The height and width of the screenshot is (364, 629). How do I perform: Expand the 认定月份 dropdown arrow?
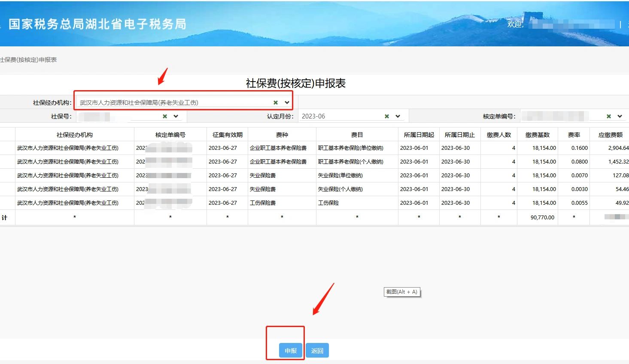398,116
